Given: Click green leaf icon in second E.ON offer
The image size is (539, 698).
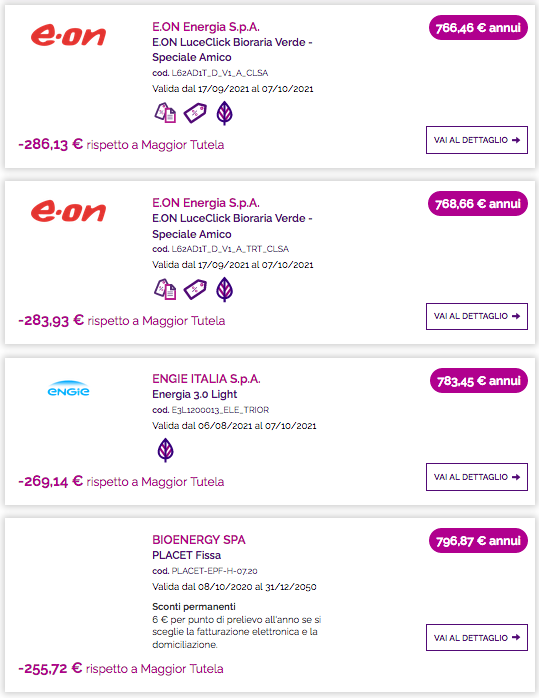Looking at the screenshot, I should pyautogui.click(x=224, y=289).
